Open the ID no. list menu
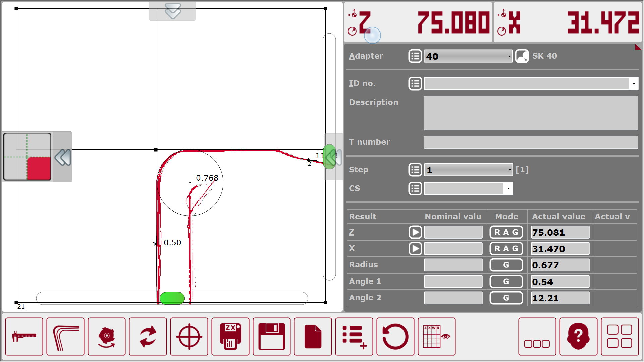This screenshot has height=362, width=644. coord(415,83)
